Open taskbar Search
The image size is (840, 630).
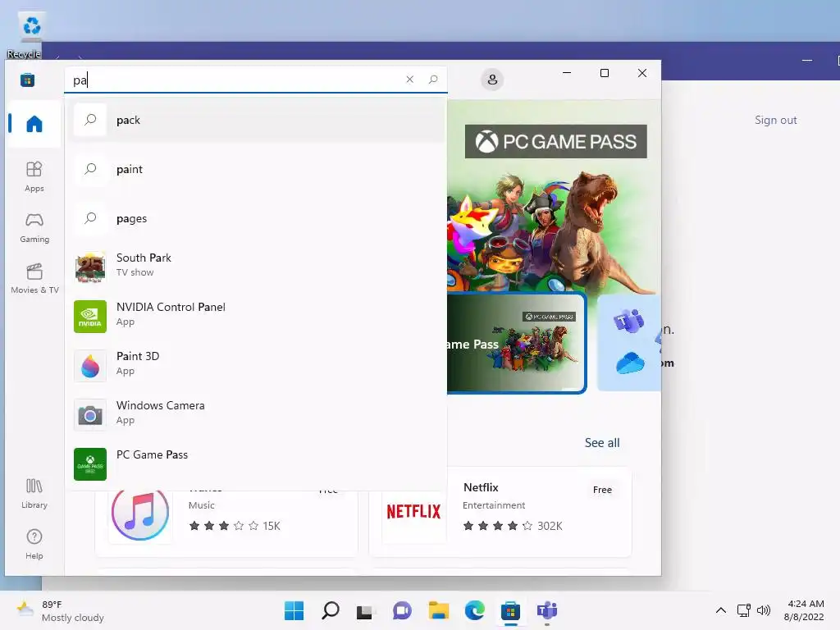coord(330,610)
